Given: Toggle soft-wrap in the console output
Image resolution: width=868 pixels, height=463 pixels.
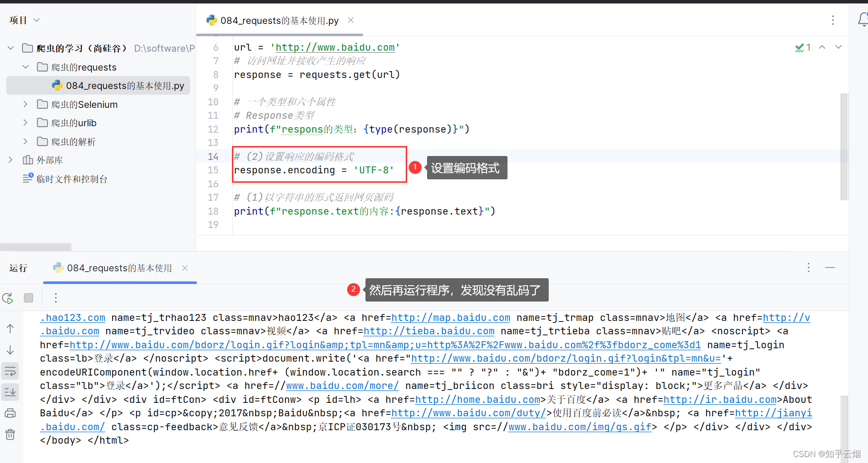Looking at the screenshot, I should pos(10,371).
